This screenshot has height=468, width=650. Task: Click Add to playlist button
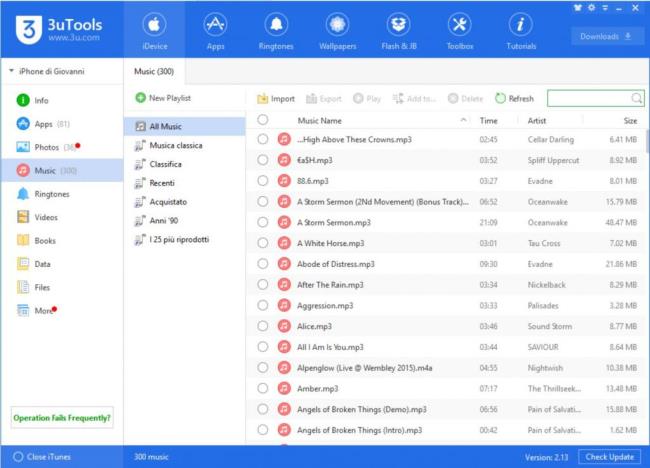click(x=414, y=99)
